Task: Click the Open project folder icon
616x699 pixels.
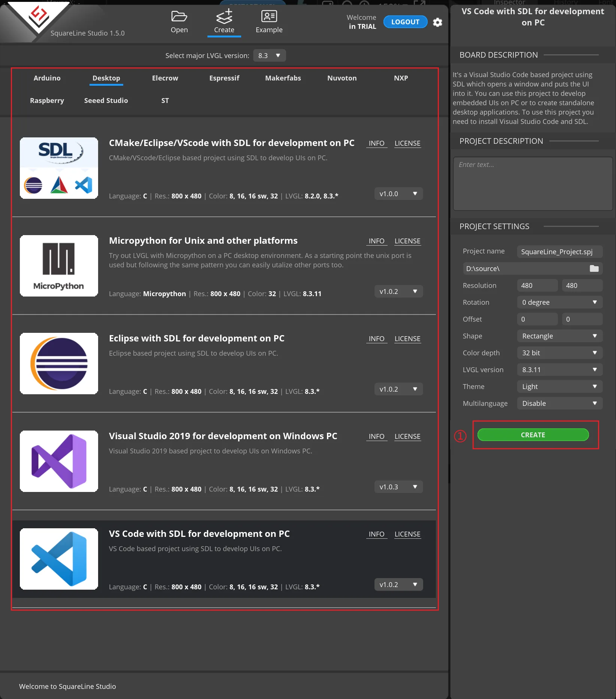Action: (x=179, y=16)
